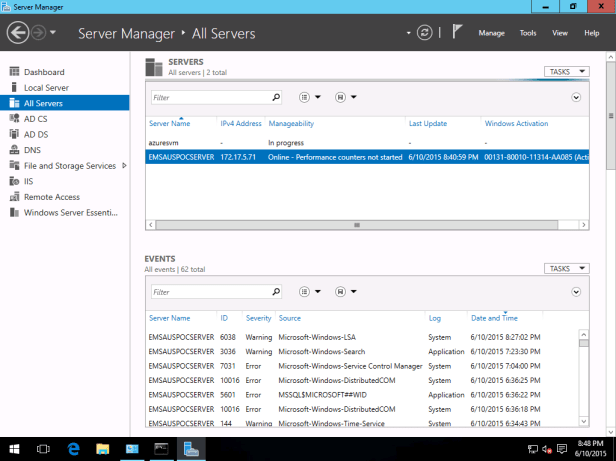The width and height of the screenshot is (616, 461).
Task: Click the back navigation arrow
Action: 17,33
